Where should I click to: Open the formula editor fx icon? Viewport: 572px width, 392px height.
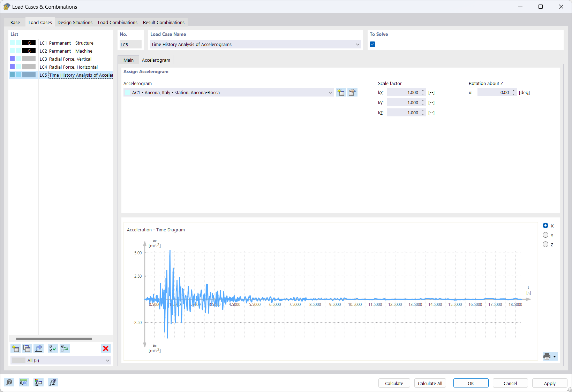click(x=53, y=382)
